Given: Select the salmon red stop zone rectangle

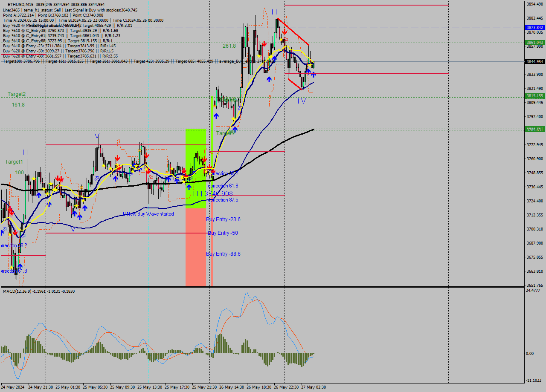Looking at the screenshot, I should pyautogui.click(x=196, y=247).
